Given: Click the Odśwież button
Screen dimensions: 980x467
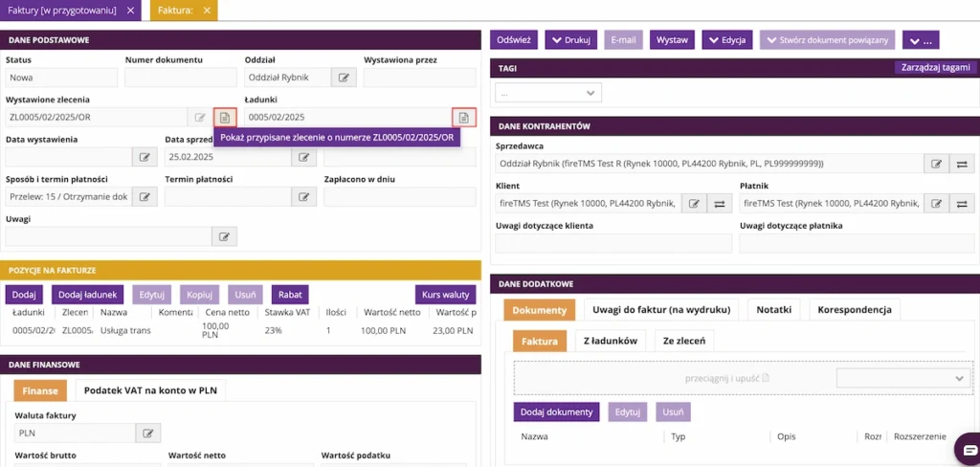Looking at the screenshot, I should tap(513, 39).
